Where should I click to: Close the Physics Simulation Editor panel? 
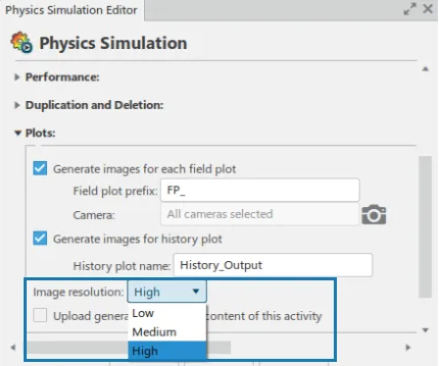pos(428,9)
